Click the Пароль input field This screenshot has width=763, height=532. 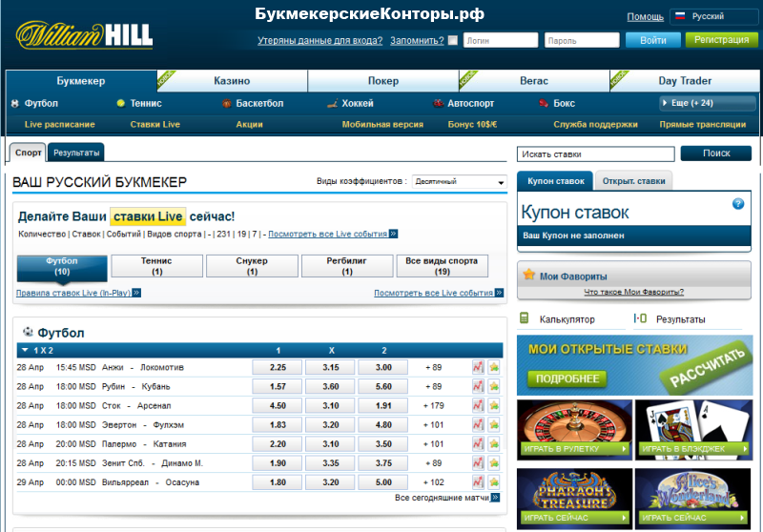tap(582, 40)
